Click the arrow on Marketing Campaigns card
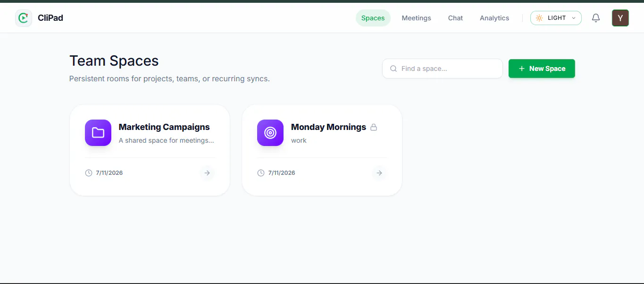This screenshot has width=644, height=284. (x=207, y=173)
